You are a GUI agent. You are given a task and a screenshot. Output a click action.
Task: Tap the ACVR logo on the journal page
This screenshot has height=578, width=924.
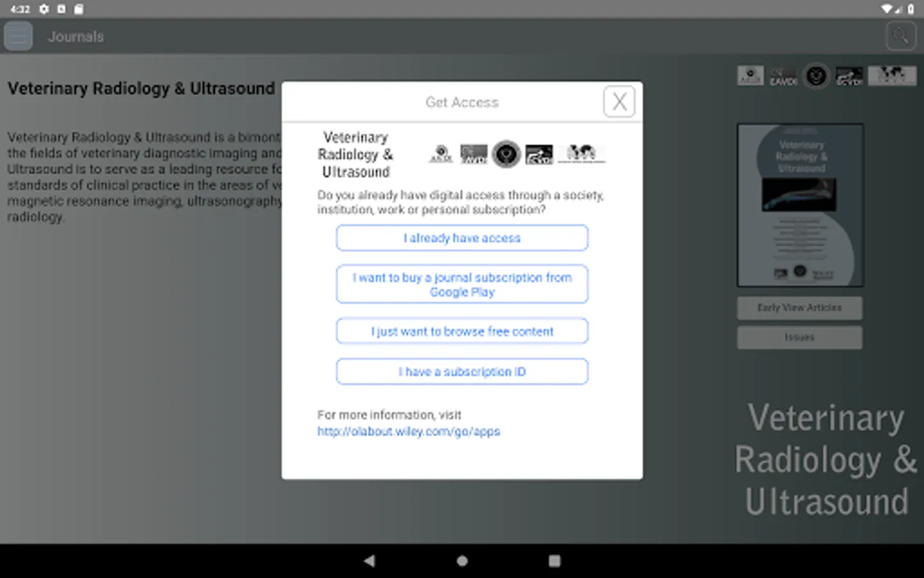[750, 76]
